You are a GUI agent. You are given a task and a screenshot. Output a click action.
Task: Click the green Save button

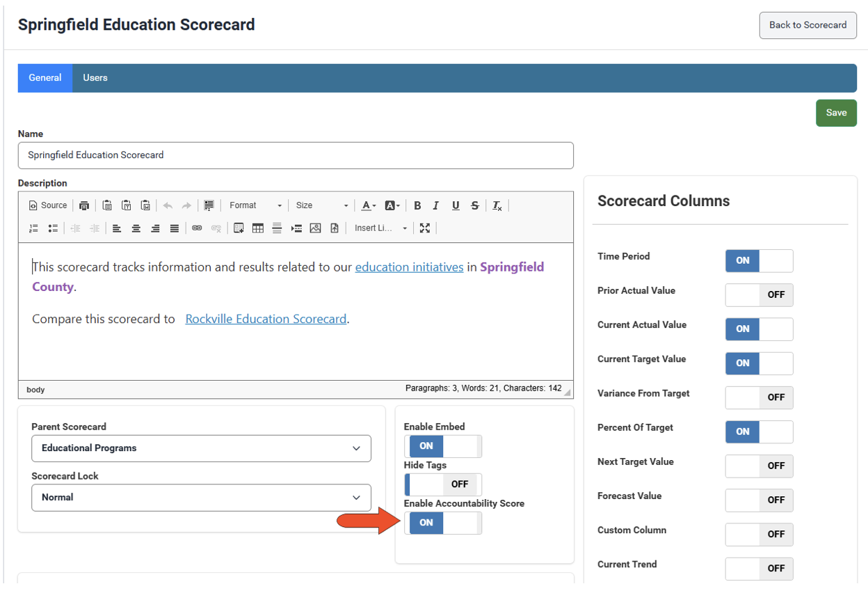836,113
